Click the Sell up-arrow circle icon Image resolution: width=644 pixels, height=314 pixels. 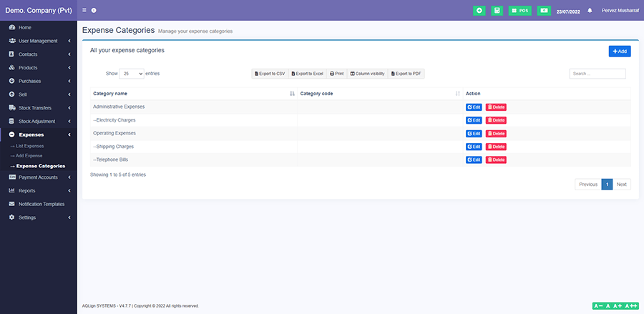(12, 94)
